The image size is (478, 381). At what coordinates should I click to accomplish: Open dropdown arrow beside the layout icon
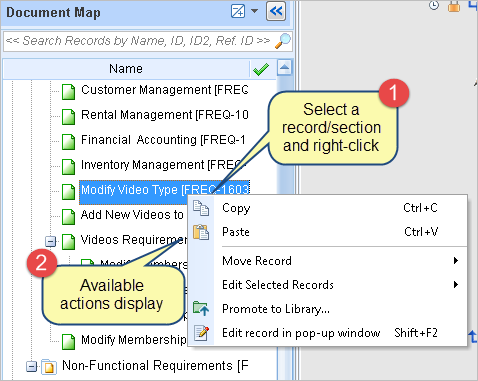click(x=254, y=11)
